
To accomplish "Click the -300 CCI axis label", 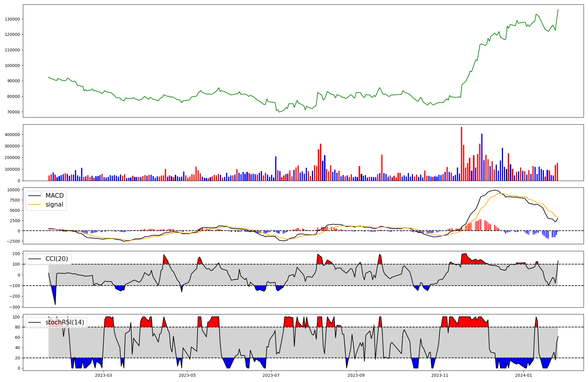I will (15, 307).
